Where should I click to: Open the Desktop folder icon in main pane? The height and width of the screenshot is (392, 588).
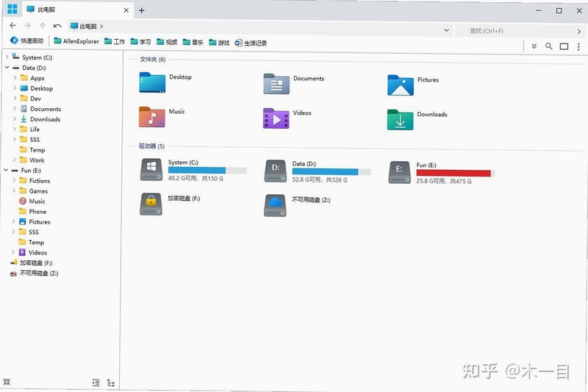pyautogui.click(x=152, y=82)
